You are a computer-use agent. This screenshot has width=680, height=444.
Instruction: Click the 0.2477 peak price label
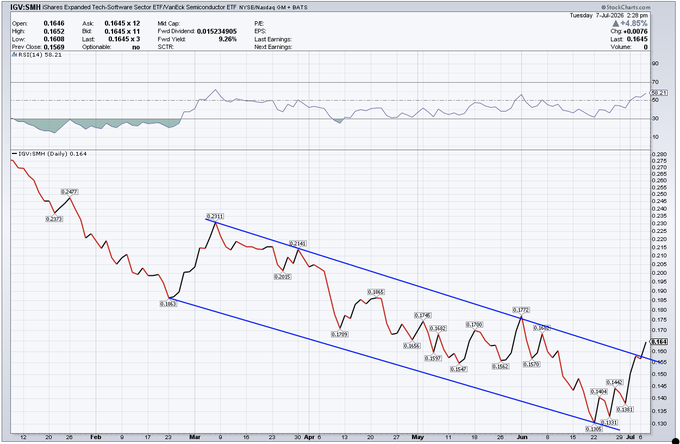click(69, 192)
